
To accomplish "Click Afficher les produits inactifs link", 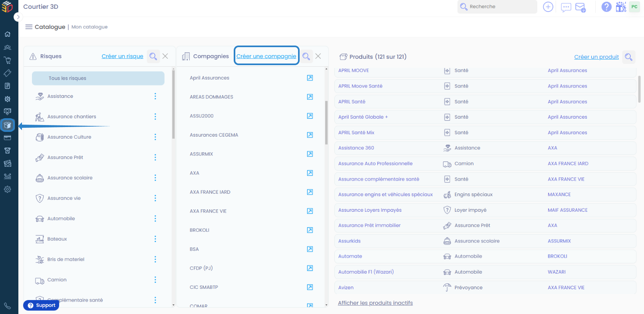I will tap(376, 303).
